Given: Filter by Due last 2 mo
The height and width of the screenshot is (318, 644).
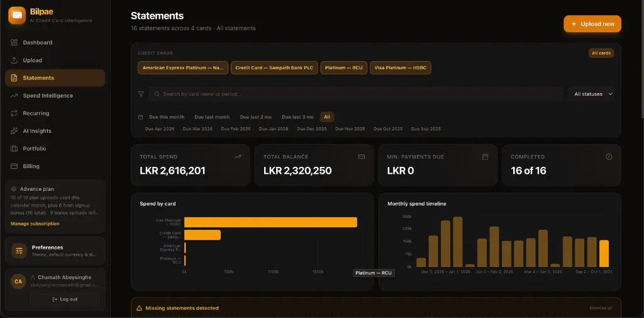Looking at the screenshot, I should click(x=256, y=117).
